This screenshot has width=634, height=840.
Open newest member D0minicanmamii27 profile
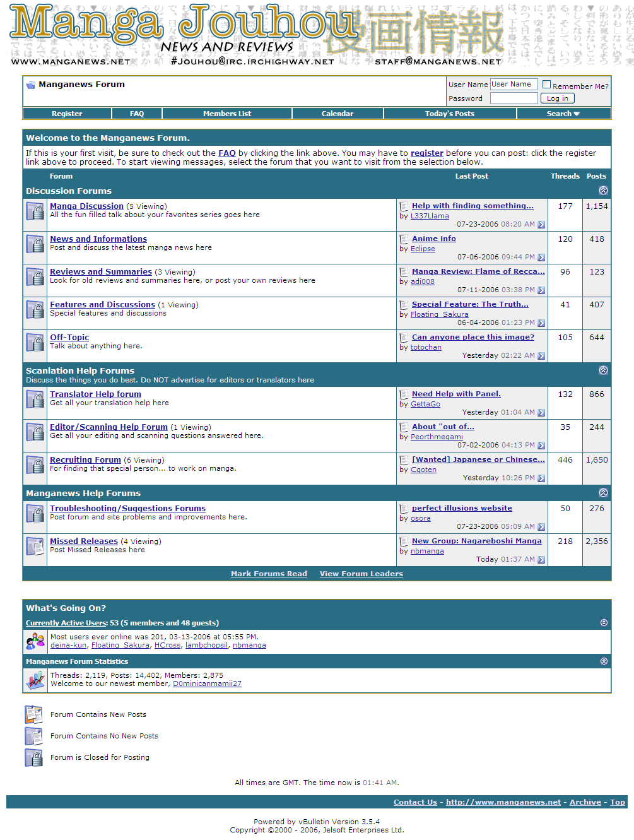(x=207, y=683)
